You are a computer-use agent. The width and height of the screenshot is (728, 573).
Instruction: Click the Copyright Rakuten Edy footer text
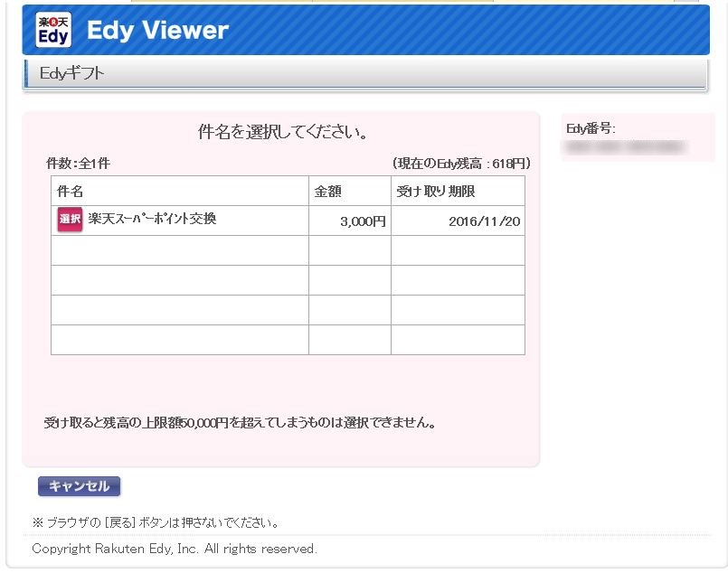click(x=175, y=549)
